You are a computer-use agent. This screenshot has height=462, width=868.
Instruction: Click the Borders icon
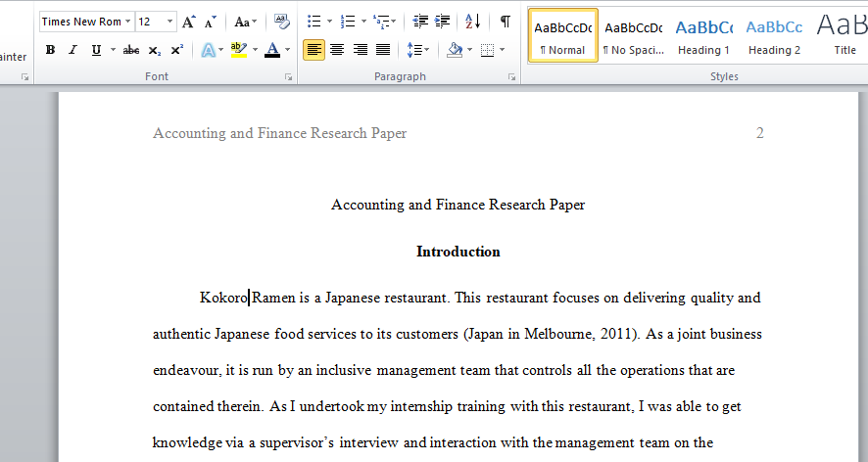pos(487,50)
